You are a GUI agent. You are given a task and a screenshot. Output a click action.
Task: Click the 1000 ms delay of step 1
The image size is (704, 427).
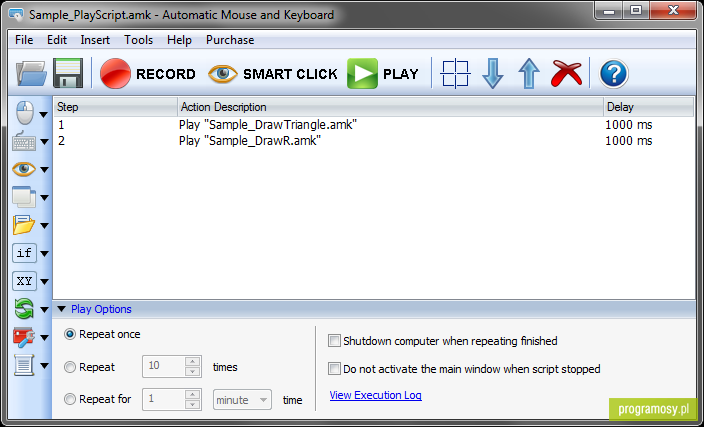629,124
